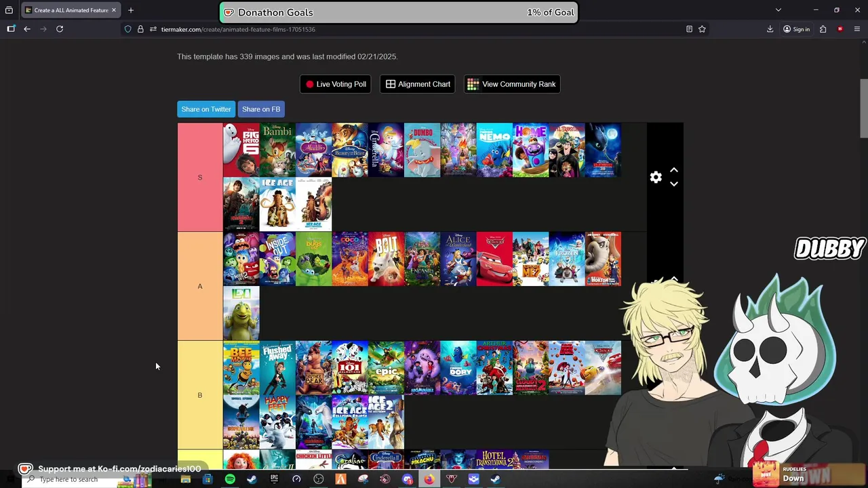Open the Alignment Chart button

coord(418,84)
